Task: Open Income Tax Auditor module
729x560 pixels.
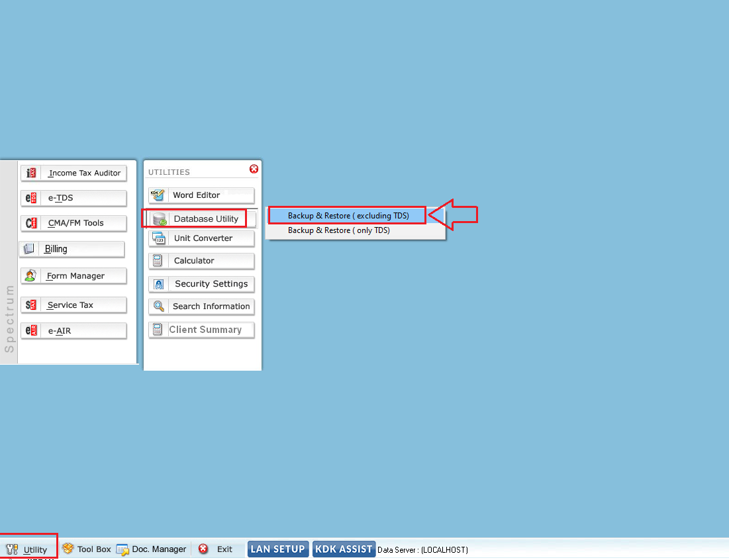Action: [73, 173]
